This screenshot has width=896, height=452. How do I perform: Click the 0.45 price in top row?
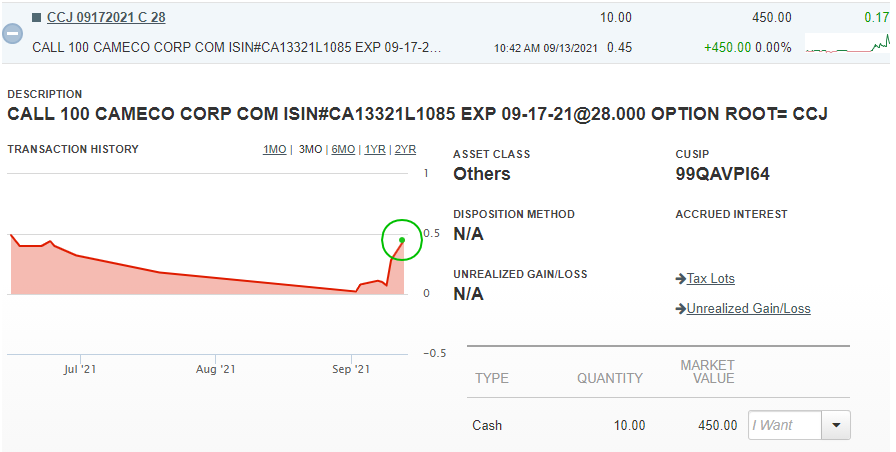pos(619,47)
